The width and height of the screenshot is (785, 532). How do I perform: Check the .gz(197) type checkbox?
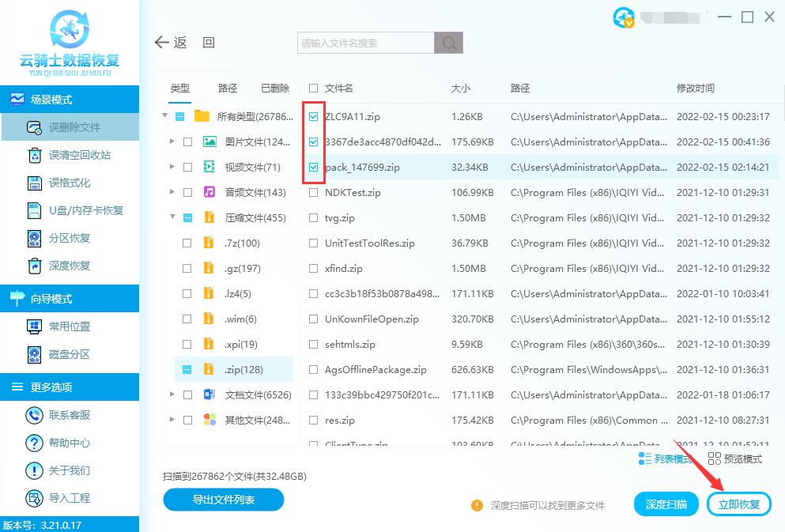pyautogui.click(x=187, y=268)
